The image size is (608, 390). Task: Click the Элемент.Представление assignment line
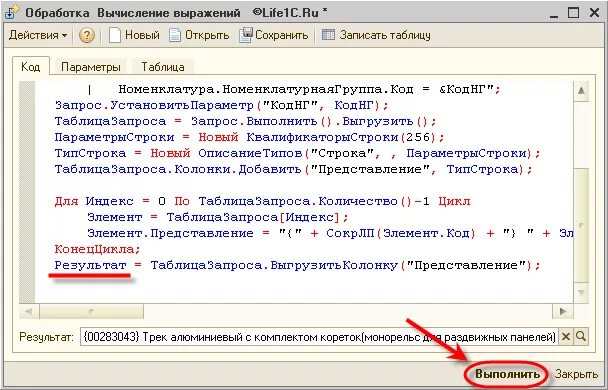pyautogui.click(x=330, y=233)
